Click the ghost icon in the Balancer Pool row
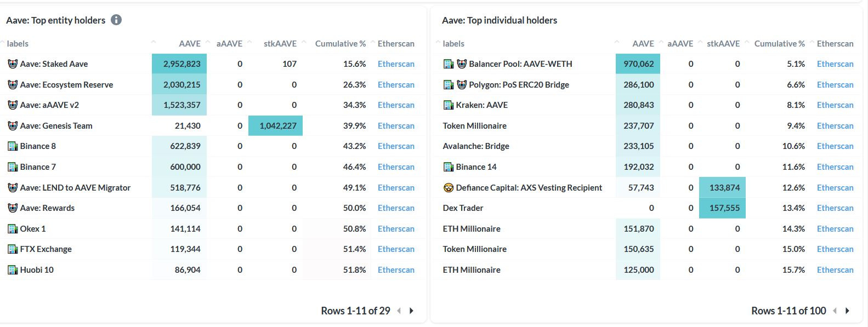 pyautogui.click(x=461, y=64)
